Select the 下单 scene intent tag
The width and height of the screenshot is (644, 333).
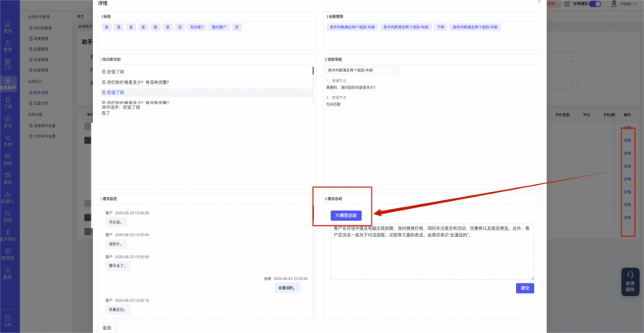tap(440, 27)
